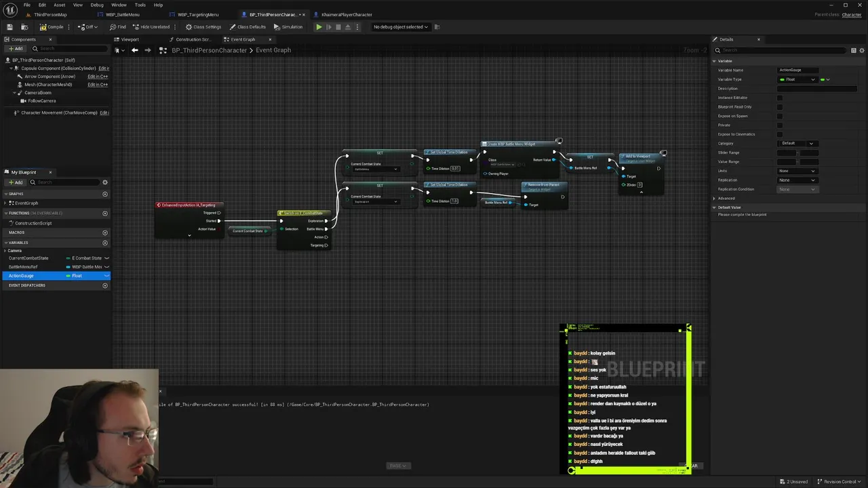
Task: Click Find in the toolbar
Action: click(x=118, y=27)
